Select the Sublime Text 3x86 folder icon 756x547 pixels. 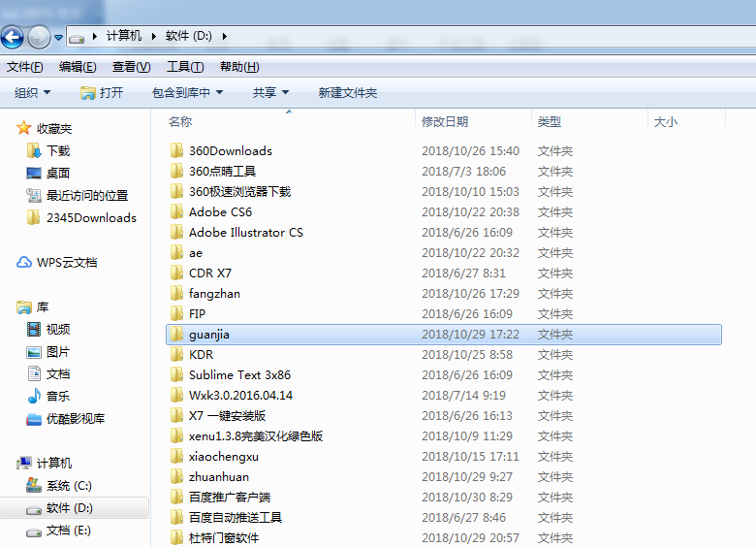coord(176,374)
